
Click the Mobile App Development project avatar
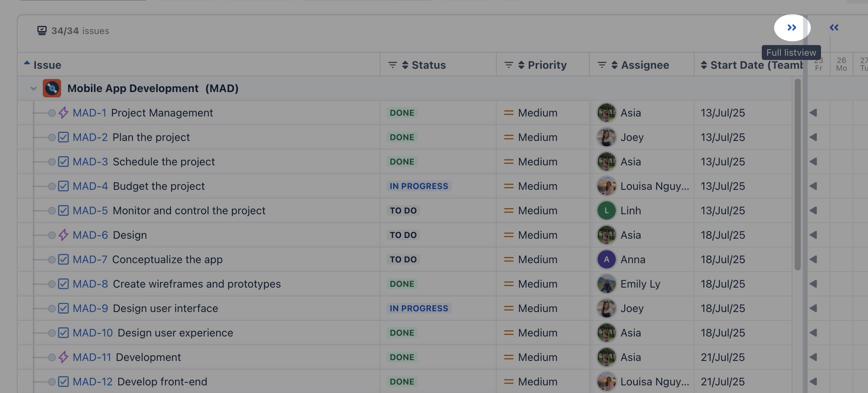pos(52,88)
